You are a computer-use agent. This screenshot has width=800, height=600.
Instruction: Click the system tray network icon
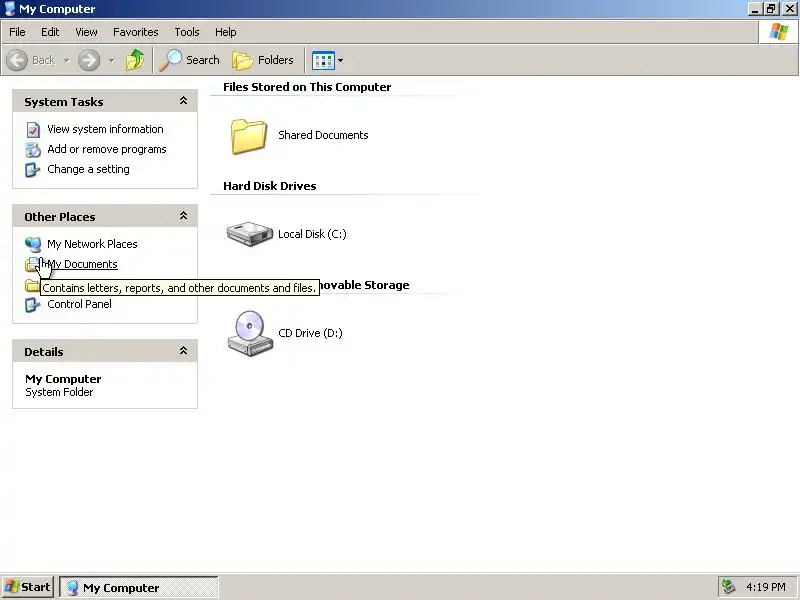(728, 587)
